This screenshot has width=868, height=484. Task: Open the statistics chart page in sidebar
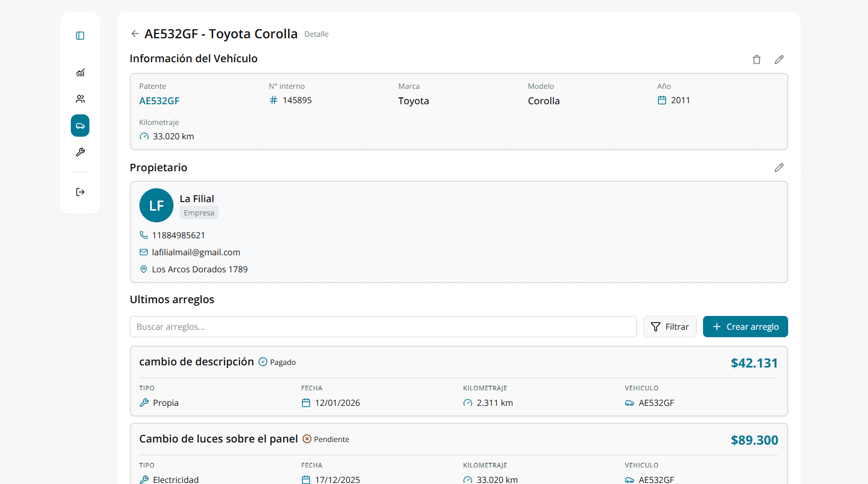click(80, 73)
